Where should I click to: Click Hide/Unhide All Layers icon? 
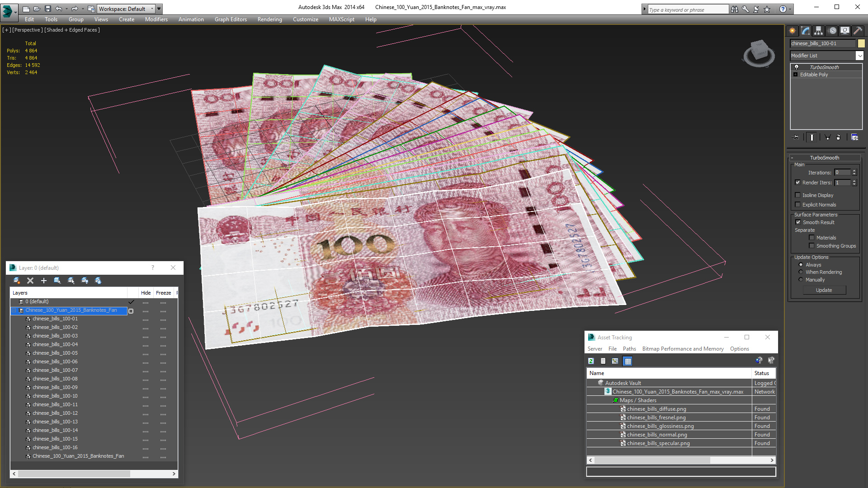85,281
